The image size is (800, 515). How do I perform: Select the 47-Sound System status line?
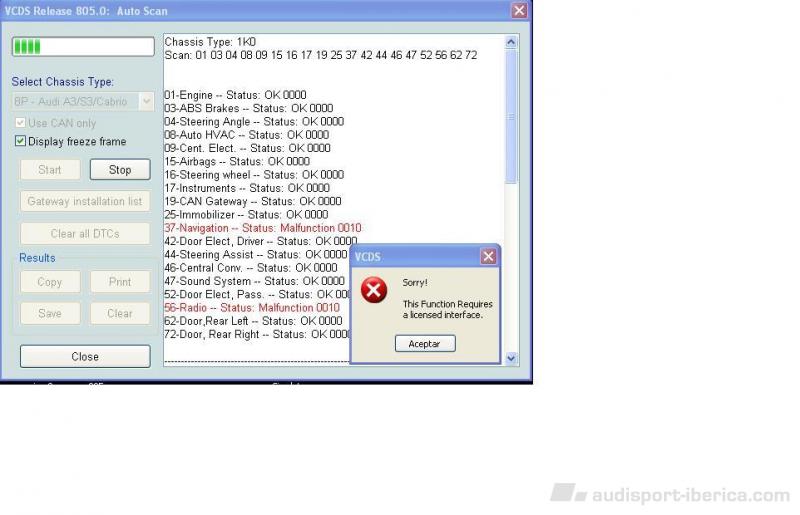(x=254, y=281)
